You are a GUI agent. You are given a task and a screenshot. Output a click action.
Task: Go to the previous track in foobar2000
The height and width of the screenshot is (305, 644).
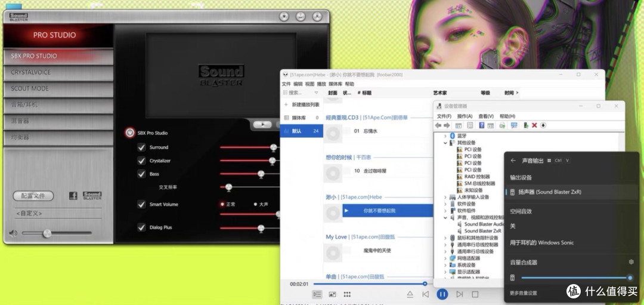(x=426, y=294)
